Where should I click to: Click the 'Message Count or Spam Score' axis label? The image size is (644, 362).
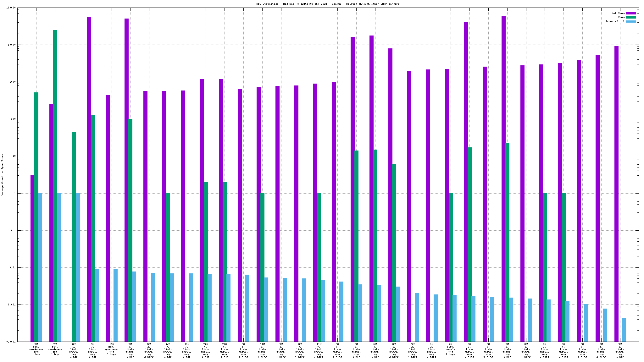[x=3, y=175]
